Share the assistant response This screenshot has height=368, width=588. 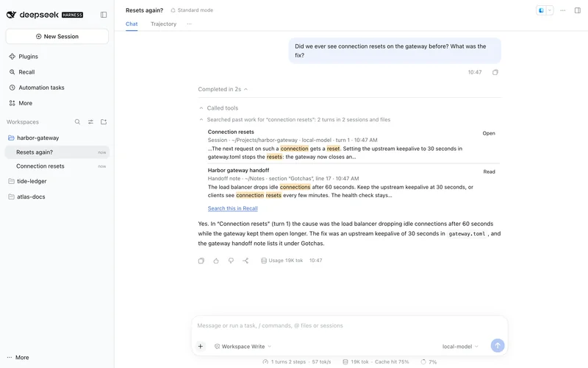pos(245,261)
